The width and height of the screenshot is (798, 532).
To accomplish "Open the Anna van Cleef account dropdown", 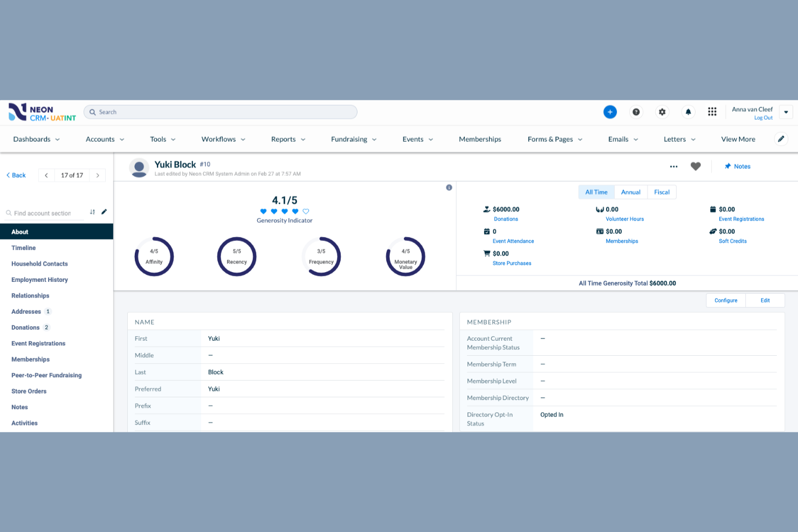I will (785, 112).
